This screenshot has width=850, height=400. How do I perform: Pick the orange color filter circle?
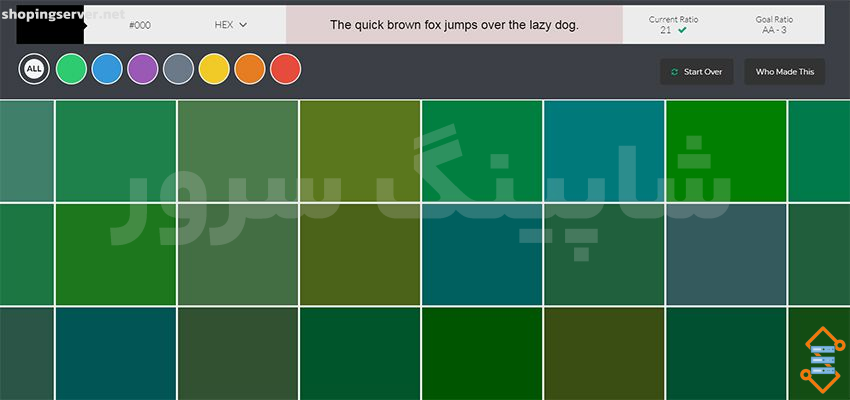click(250, 69)
